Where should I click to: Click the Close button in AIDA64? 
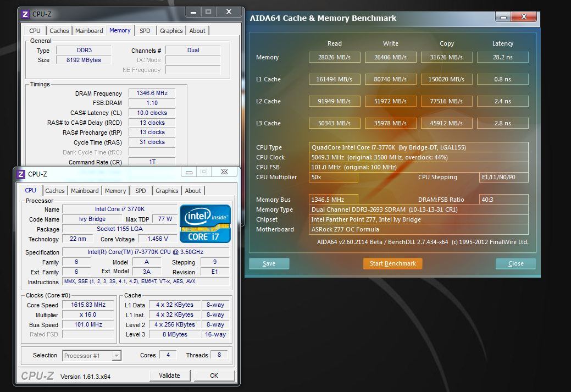[x=515, y=263]
